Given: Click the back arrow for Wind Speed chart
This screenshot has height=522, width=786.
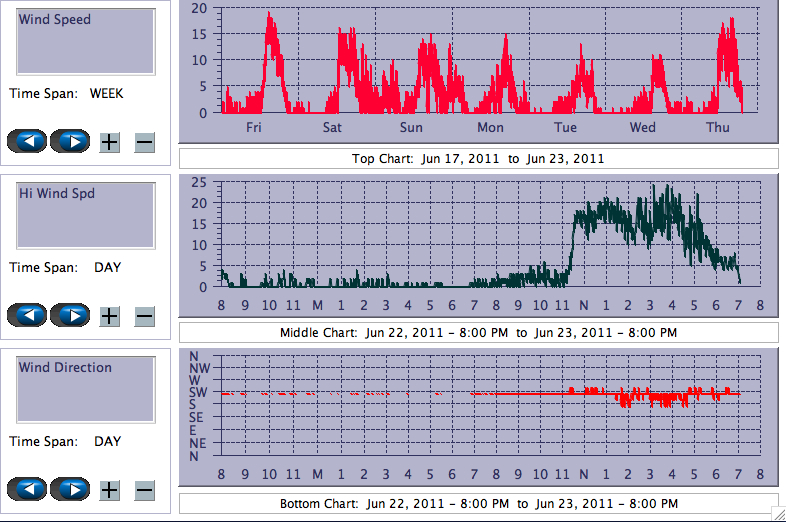Looking at the screenshot, I should (27, 142).
